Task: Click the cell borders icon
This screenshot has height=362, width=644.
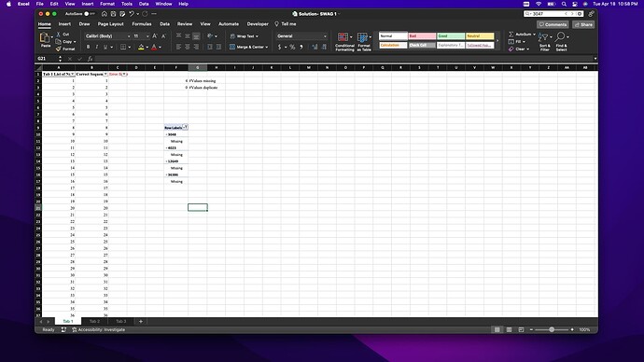Action: 123,48
